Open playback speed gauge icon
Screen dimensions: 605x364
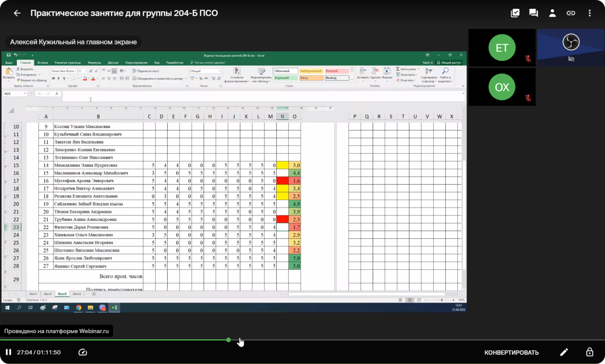coord(82,352)
